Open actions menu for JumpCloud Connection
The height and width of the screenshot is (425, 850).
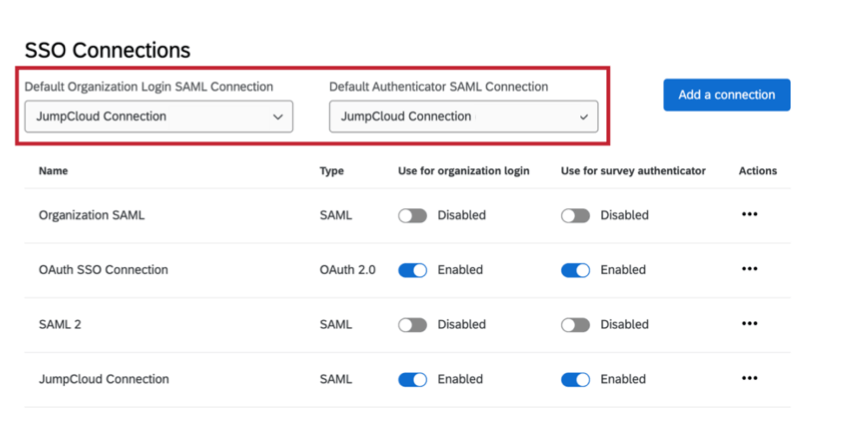coord(749,379)
